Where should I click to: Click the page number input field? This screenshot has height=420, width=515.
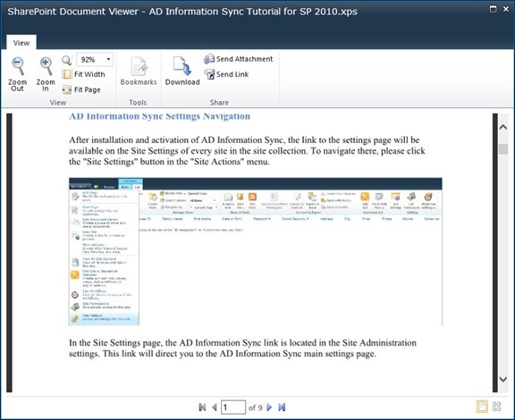pos(233,407)
